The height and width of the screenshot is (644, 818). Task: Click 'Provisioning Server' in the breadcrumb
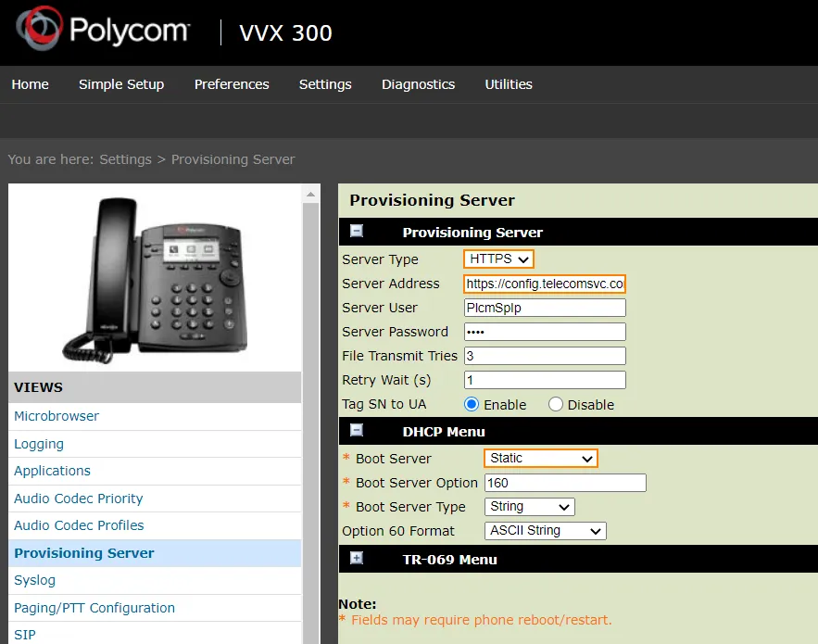click(233, 159)
